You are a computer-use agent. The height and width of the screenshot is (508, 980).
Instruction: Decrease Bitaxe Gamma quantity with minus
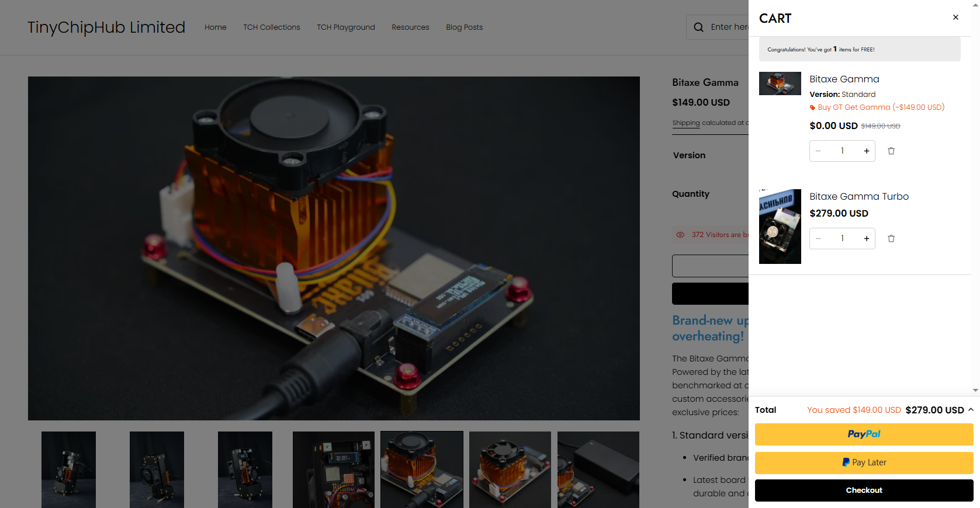818,151
